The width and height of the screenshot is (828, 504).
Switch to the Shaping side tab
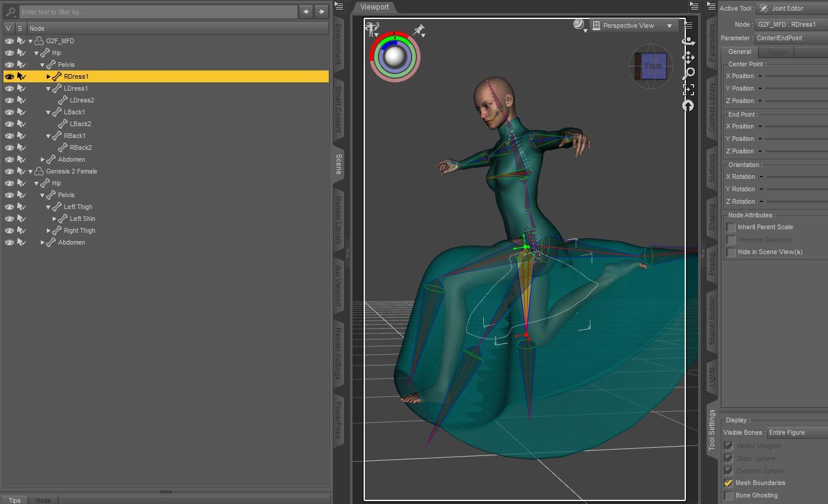tap(712, 217)
